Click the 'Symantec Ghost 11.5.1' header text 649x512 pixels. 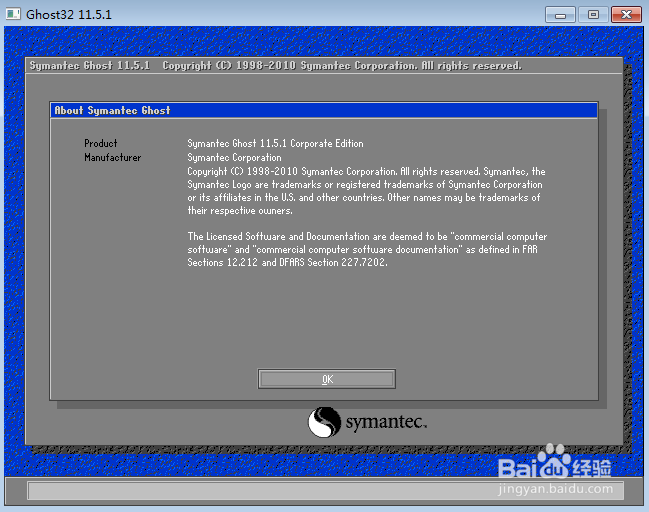pyautogui.click(x=89, y=65)
